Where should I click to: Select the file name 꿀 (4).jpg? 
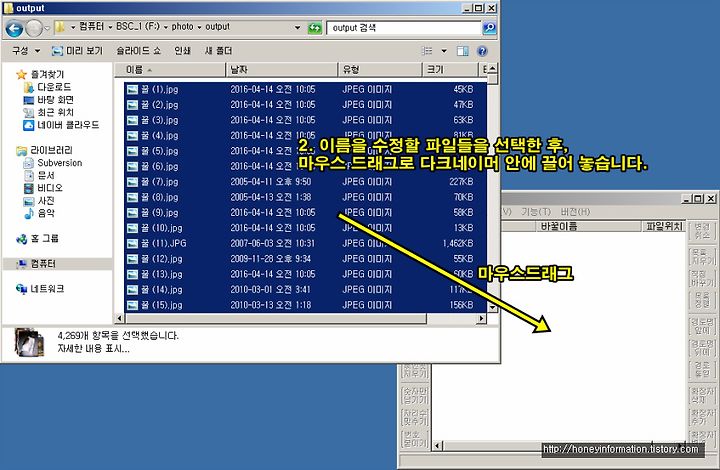click(x=159, y=135)
